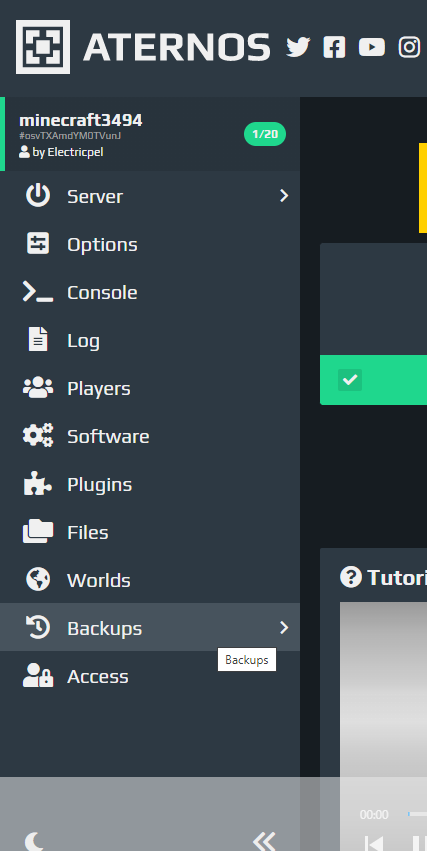Open the Players menu item
This screenshot has width=427, height=851.
coord(150,388)
